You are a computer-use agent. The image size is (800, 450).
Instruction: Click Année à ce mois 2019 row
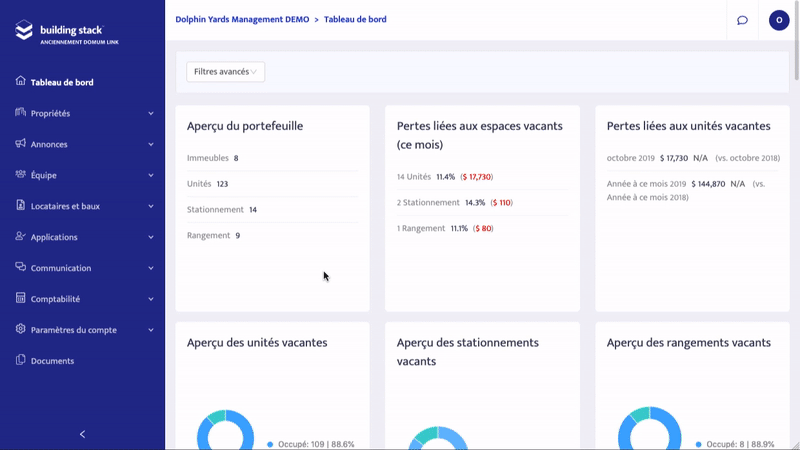(x=692, y=190)
